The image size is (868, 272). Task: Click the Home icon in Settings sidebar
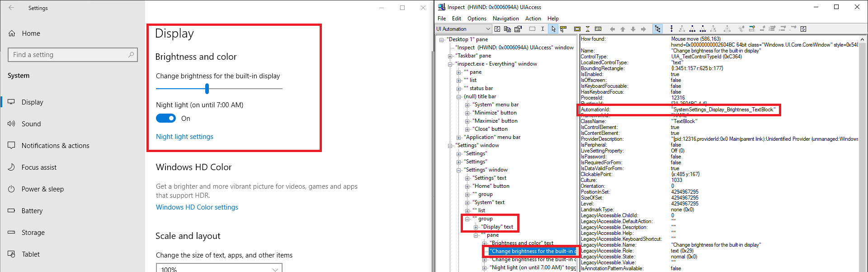[x=12, y=33]
